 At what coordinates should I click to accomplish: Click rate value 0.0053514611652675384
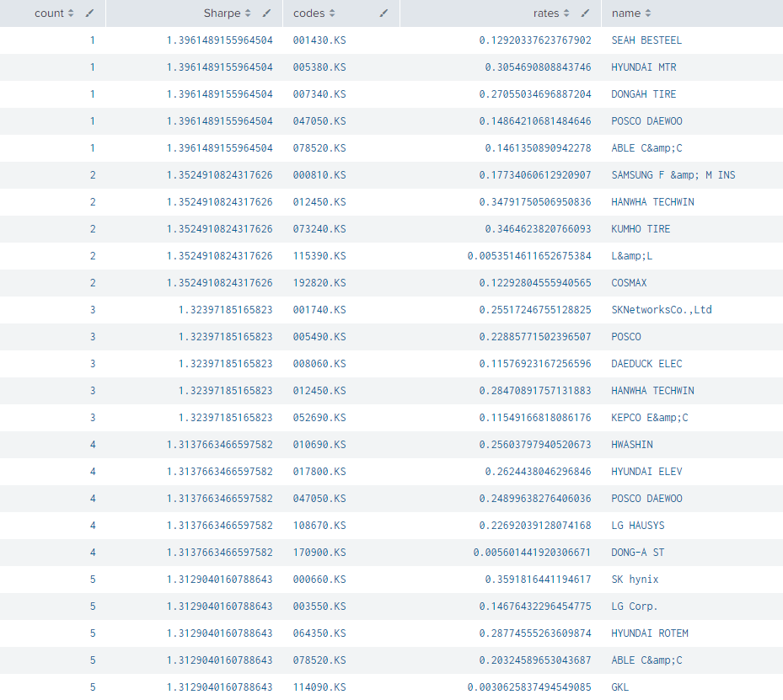coord(529,256)
